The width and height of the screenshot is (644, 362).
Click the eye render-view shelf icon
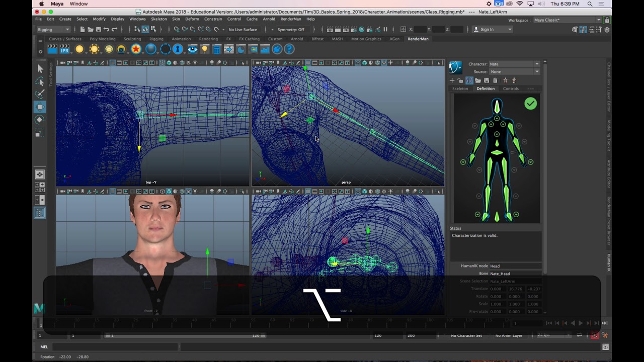click(x=192, y=49)
